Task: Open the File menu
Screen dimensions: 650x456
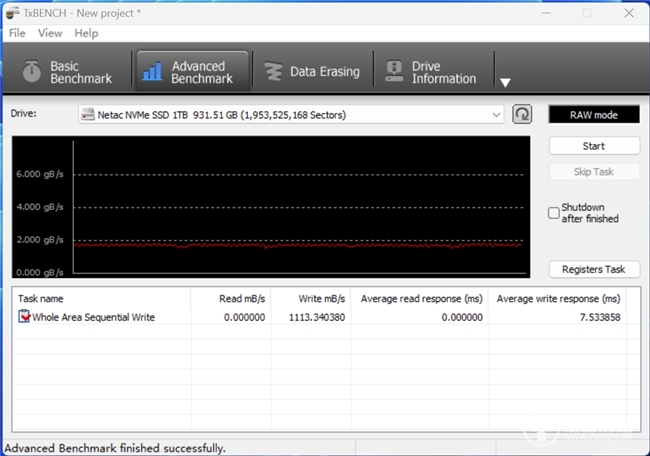Action: [x=17, y=33]
